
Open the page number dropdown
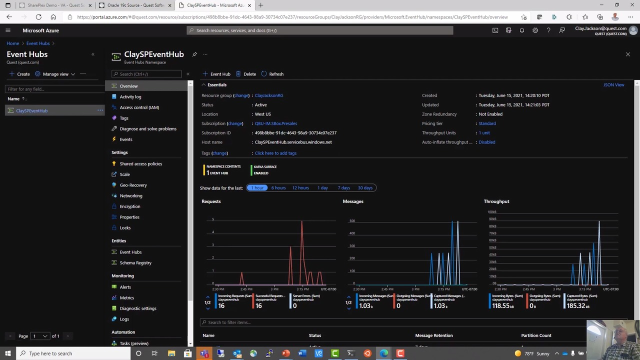click(40, 336)
